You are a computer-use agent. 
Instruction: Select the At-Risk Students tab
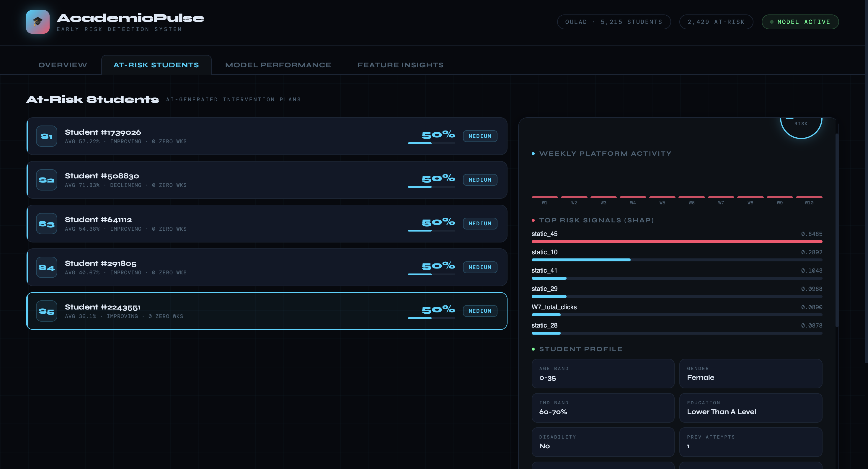coord(156,65)
